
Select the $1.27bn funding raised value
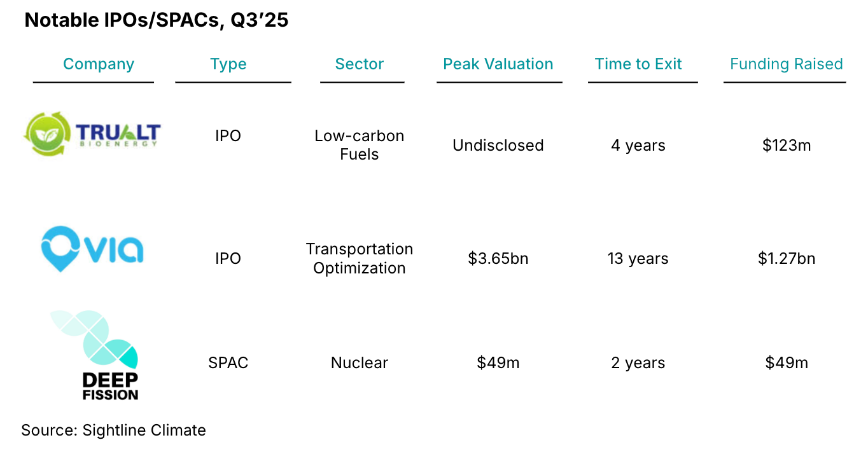(787, 259)
